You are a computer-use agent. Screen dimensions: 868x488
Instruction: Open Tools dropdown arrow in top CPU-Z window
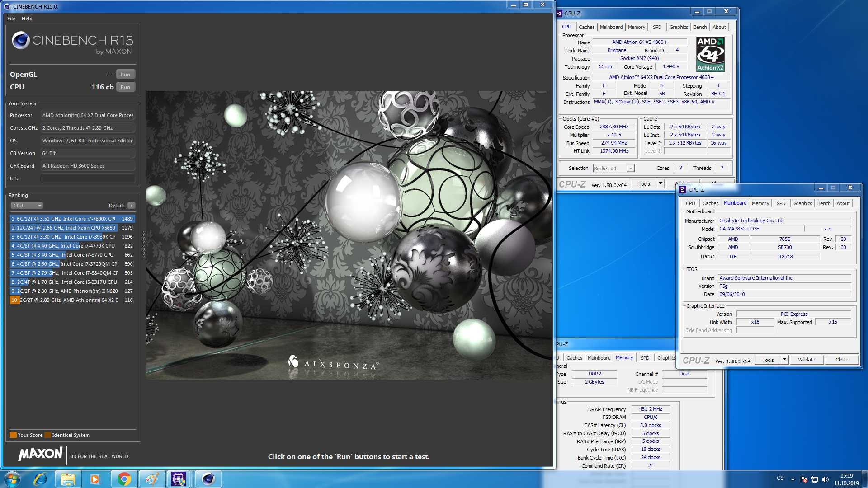660,184
